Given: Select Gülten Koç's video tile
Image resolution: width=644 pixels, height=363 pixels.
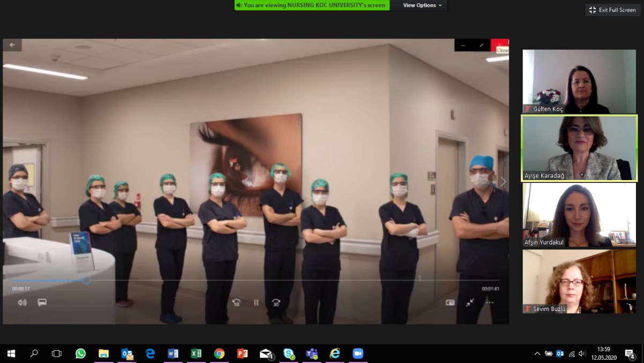Looking at the screenshot, I should point(579,82).
